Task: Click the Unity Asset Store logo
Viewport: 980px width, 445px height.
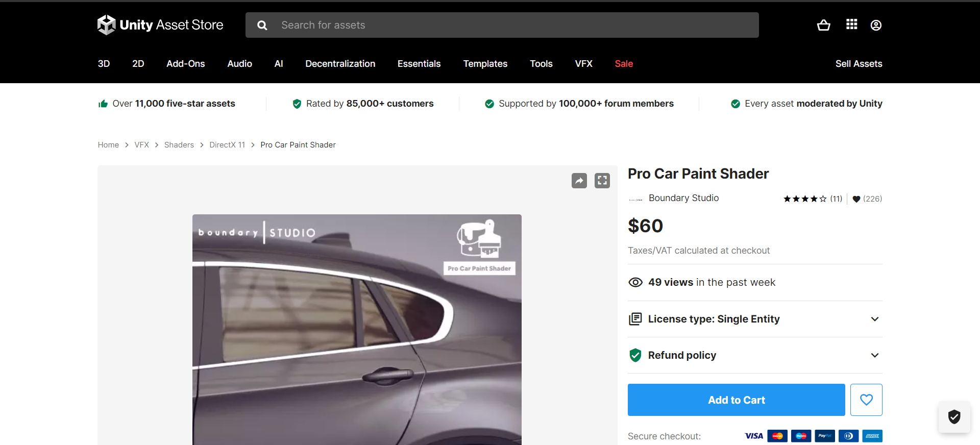Action: click(x=160, y=25)
